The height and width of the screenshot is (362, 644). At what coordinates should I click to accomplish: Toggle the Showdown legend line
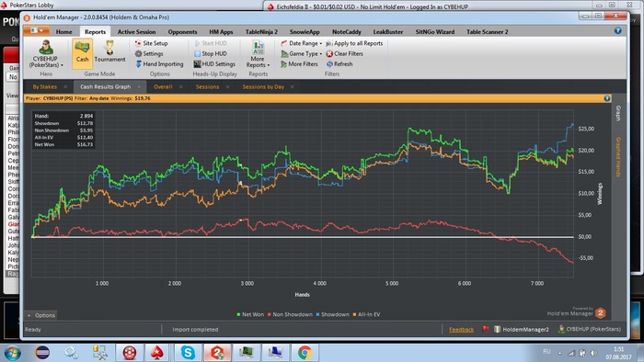pyautogui.click(x=332, y=314)
